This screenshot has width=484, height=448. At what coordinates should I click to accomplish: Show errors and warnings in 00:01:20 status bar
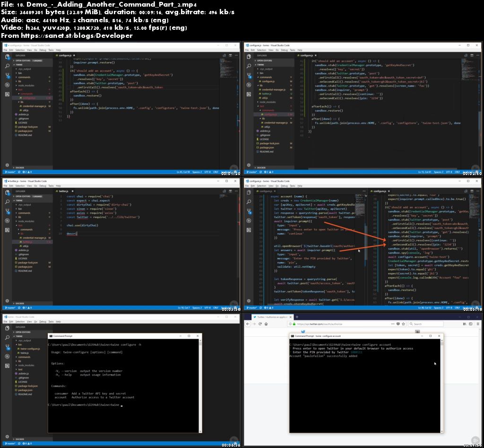pyautogui.click(x=26, y=172)
